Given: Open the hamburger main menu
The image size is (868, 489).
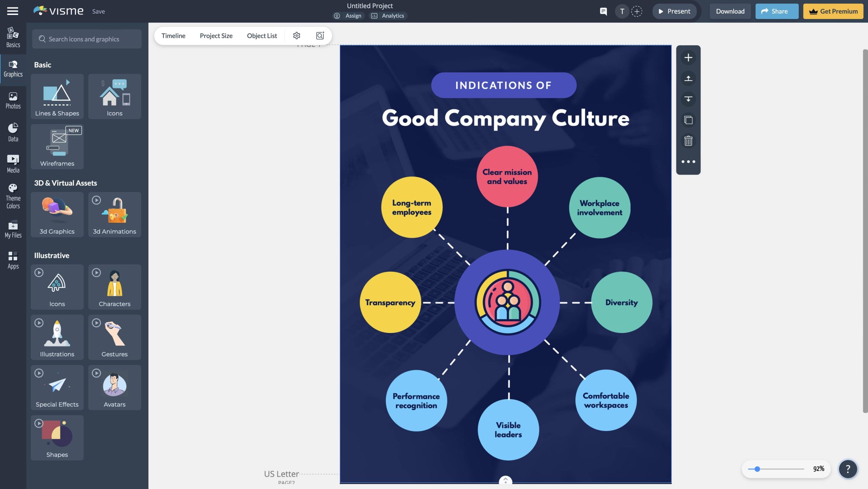Looking at the screenshot, I should 13,11.
